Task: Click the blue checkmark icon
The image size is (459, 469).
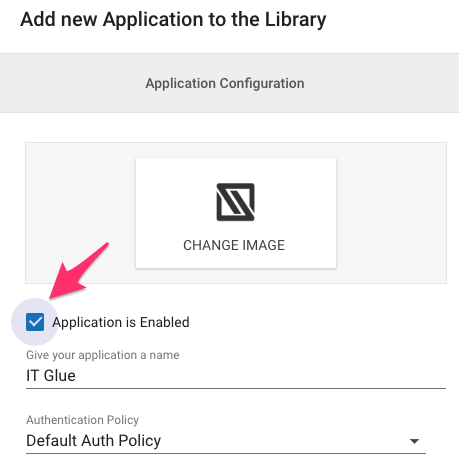Action: point(35,322)
